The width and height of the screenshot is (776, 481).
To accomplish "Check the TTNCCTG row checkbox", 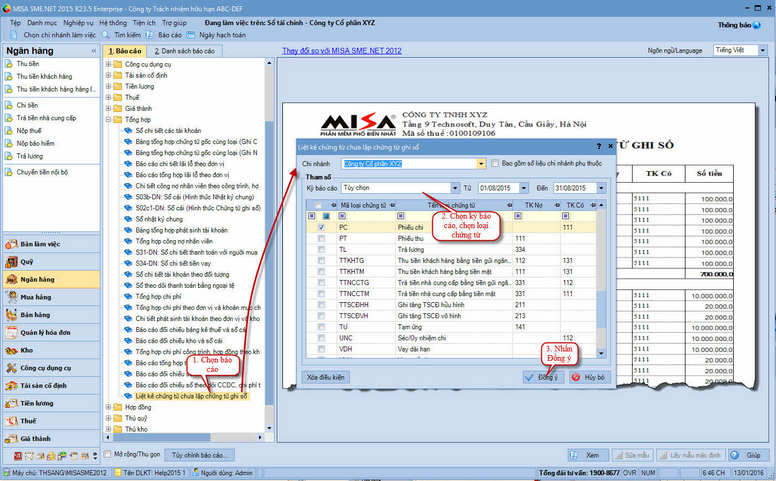I will coord(321,283).
